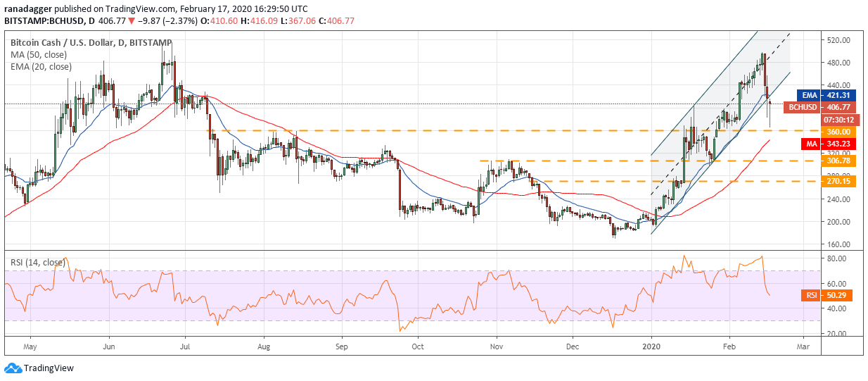Click the 'RSI (14, close)' indicator label
This screenshot has height=381, width=868.
[x=37, y=262]
